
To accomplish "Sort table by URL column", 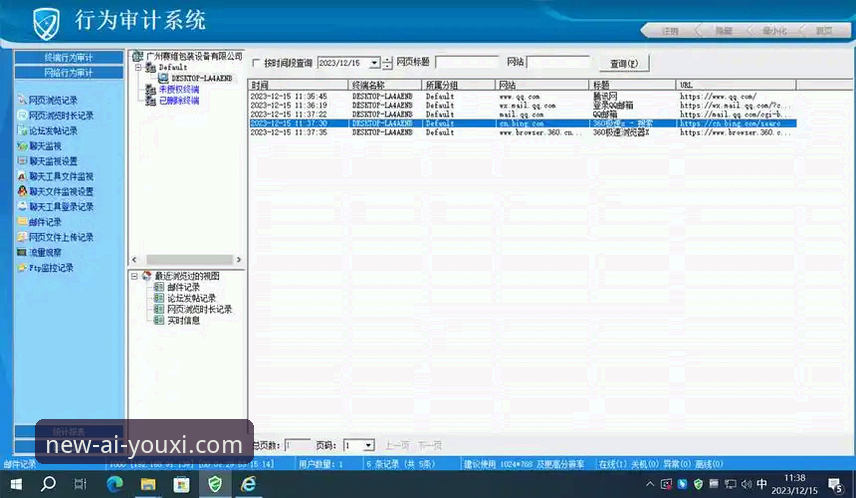I will 736,85.
